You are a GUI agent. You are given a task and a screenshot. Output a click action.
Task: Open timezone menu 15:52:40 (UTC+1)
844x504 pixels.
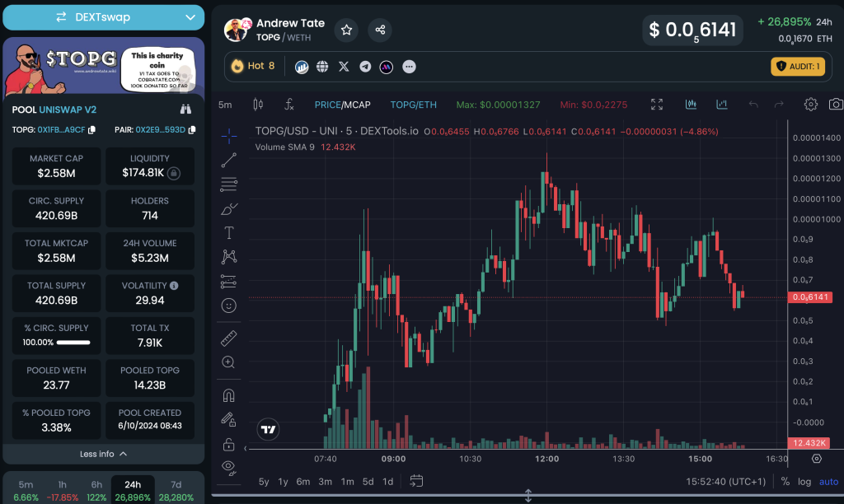(725, 482)
